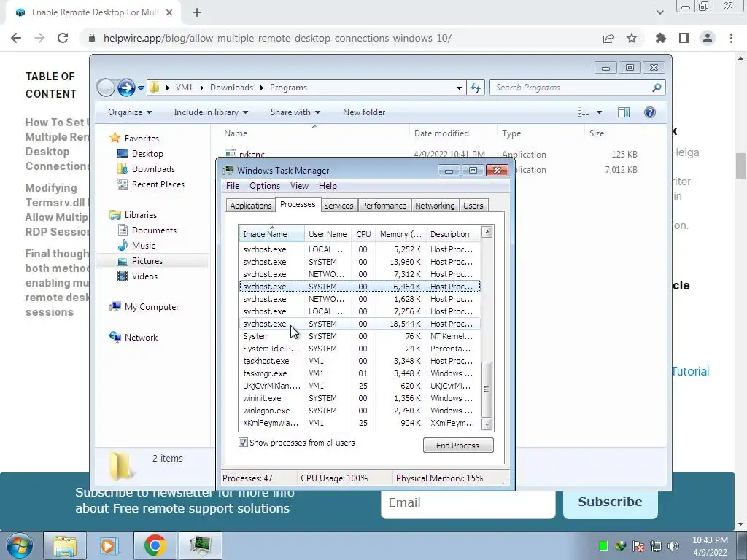Open Chrome side panel icon
Screen dimensions: 747x560
tap(684, 38)
